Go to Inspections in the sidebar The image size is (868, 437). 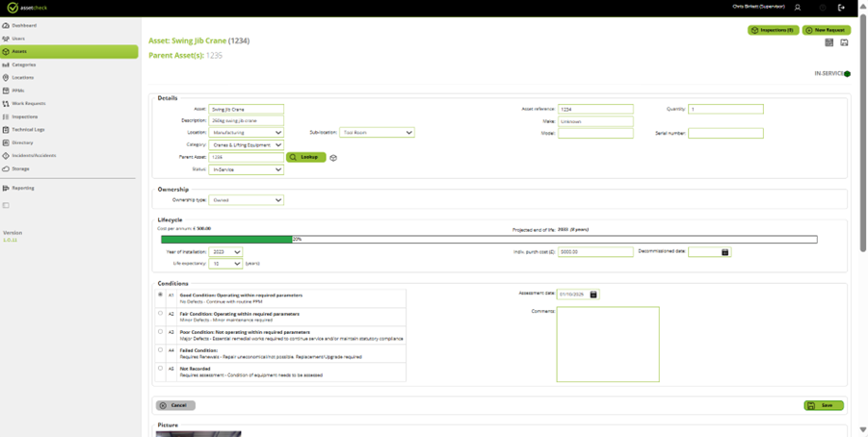click(24, 116)
